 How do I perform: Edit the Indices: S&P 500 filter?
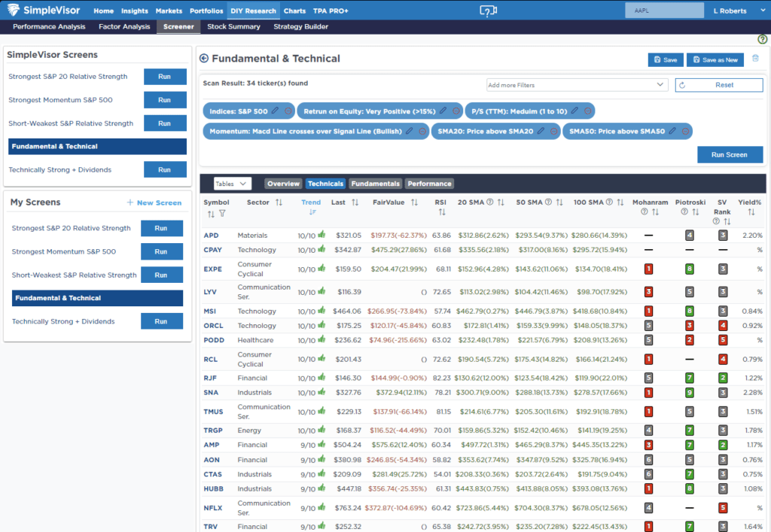[x=273, y=111]
